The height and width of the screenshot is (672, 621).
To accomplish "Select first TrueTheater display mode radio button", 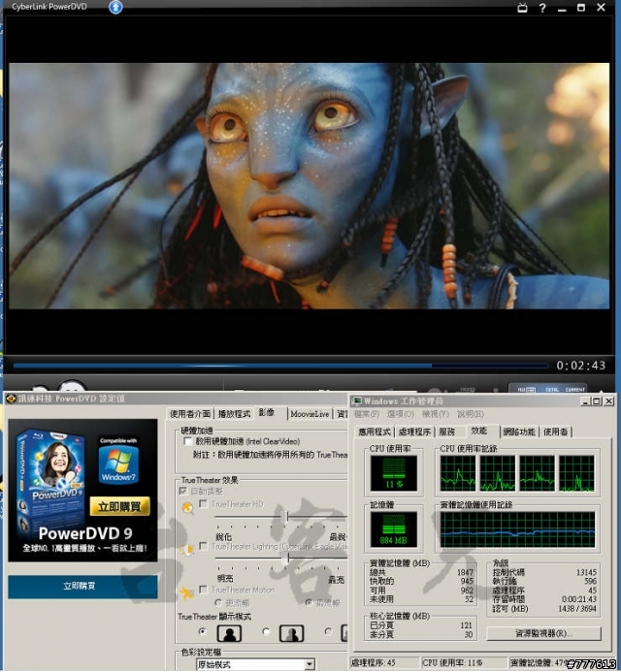I will click(x=203, y=631).
